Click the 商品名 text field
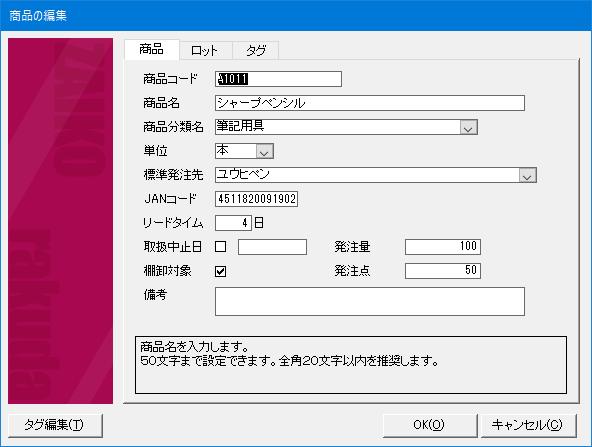Image resolution: width=592 pixels, height=447 pixels. click(x=370, y=103)
